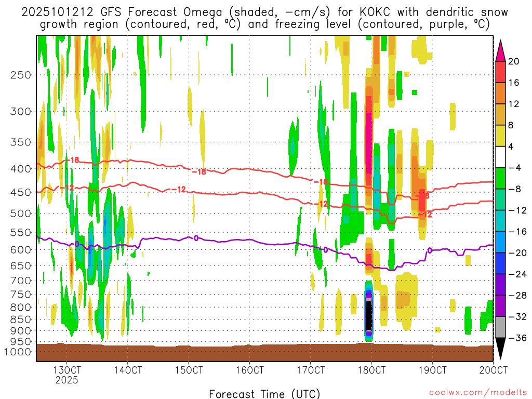Click the 650 pressure level label
Screen dimensions: 532x399
click(21, 265)
